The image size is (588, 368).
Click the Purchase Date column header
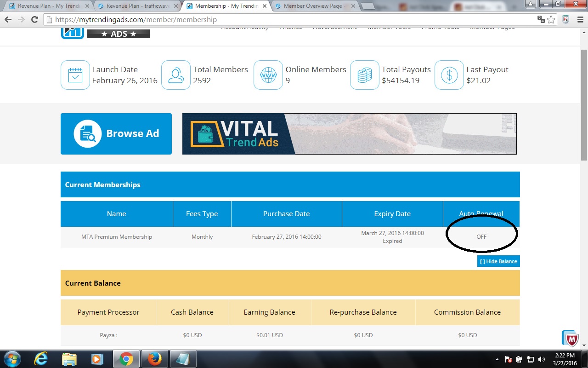click(x=287, y=214)
